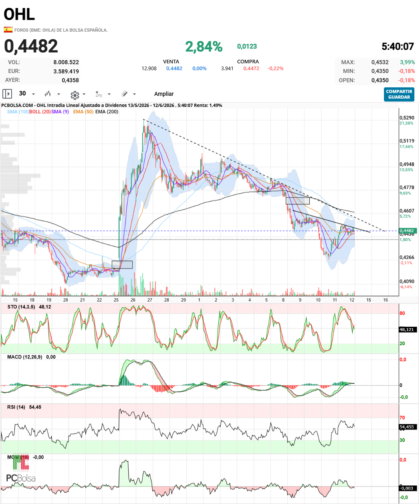Click the STO (14,3,5) indicator label
420x504 pixels.
21,307
